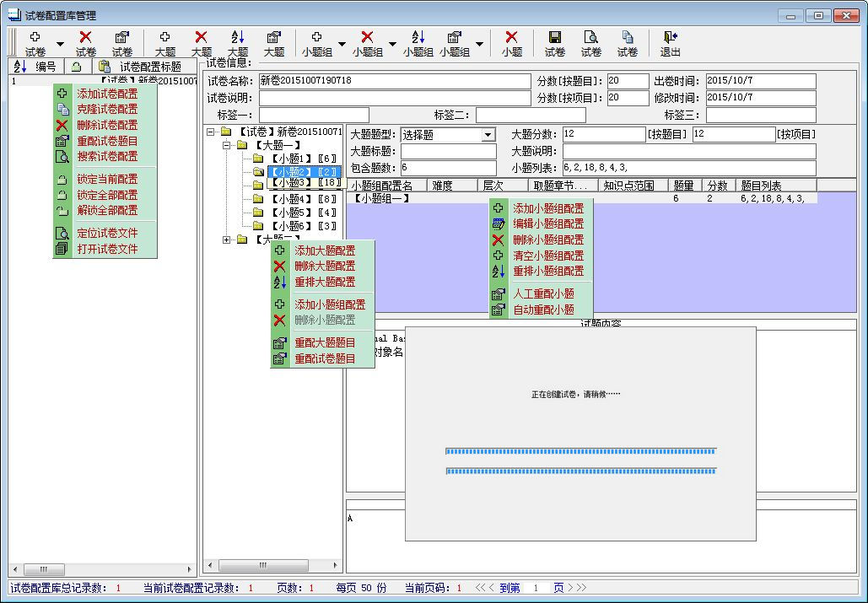Screen dimensions: 868x603
Task: Choose 编辑小题组配置 menu entry
Action: (548, 223)
